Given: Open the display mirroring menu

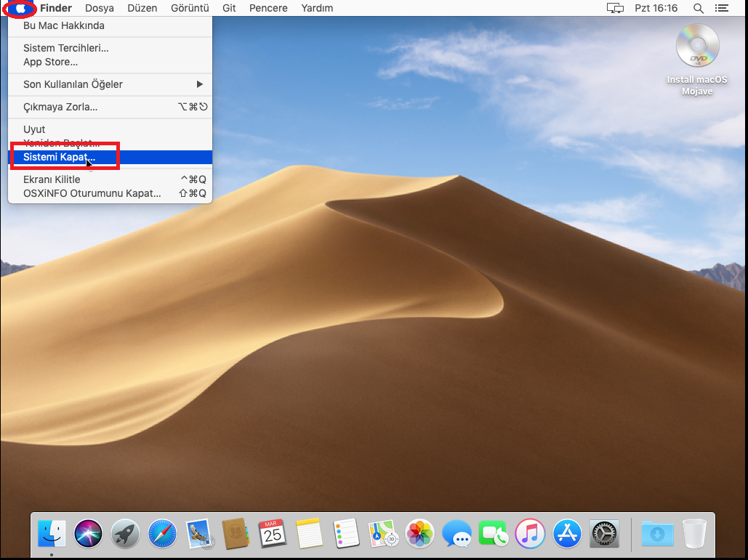Looking at the screenshot, I should click(x=615, y=8).
